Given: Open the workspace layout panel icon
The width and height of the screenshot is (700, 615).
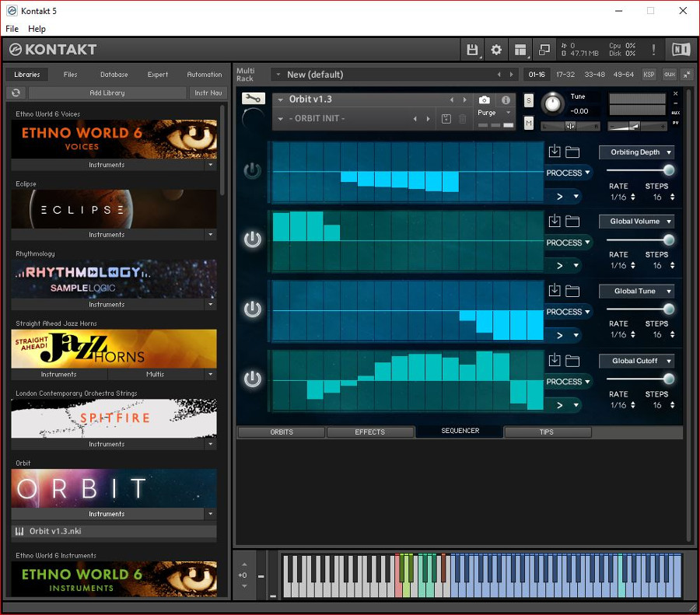Looking at the screenshot, I should point(520,50).
